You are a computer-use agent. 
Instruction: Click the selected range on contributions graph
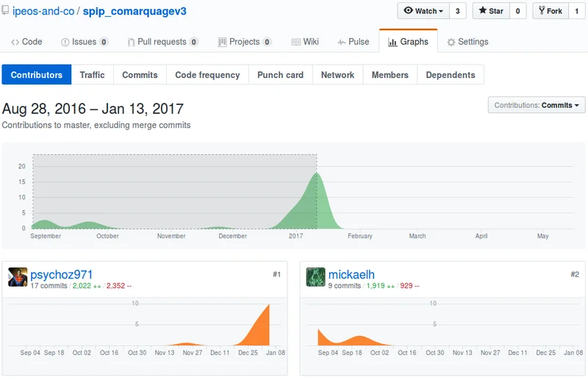(174, 191)
